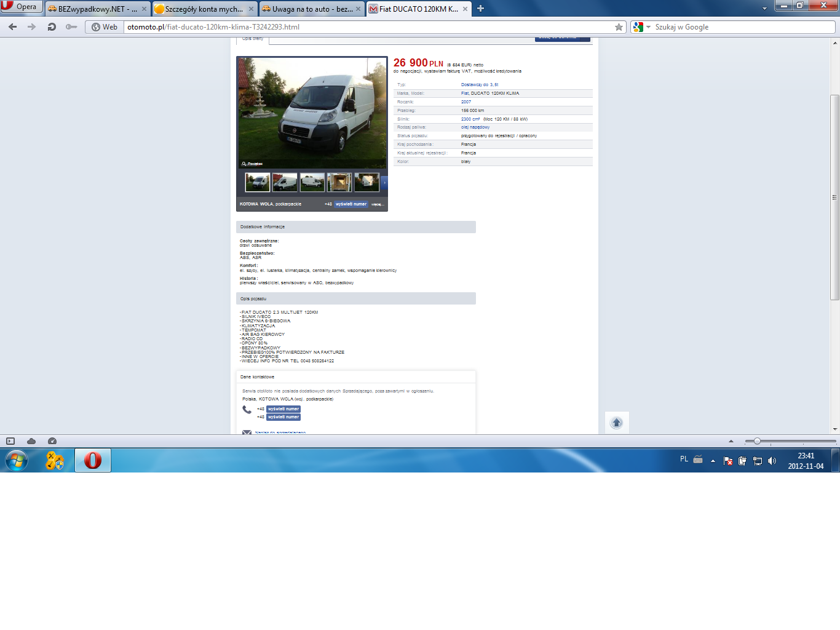Image resolution: width=840 pixels, height=630 pixels.
Task: Click the Powiększ magnifier link
Action: pyautogui.click(x=252, y=164)
